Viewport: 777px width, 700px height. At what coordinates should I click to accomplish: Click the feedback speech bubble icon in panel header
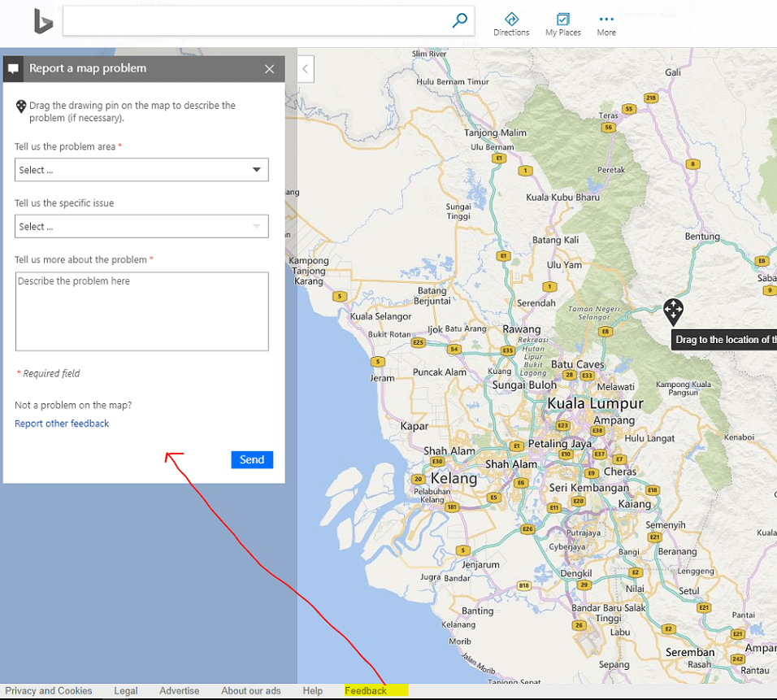coord(12,68)
